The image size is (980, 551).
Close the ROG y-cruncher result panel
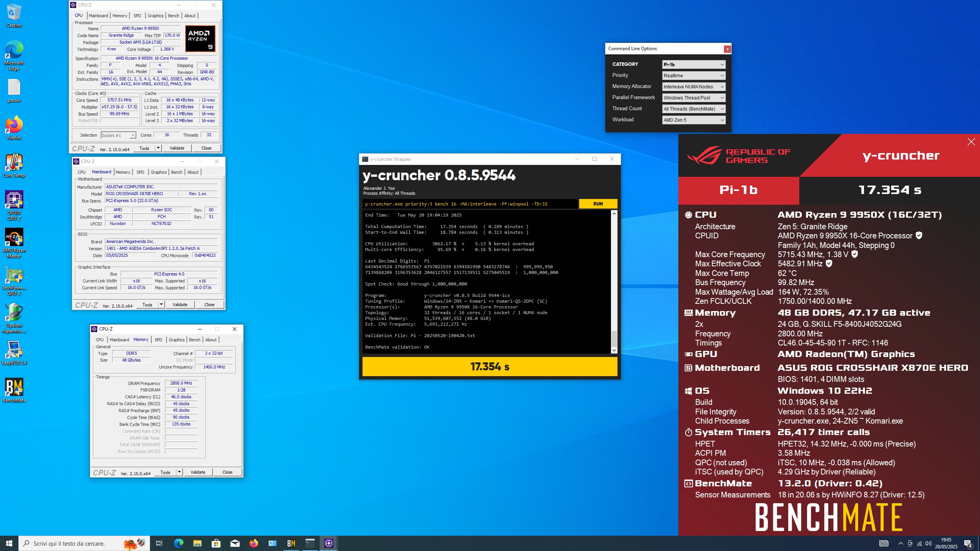pos(971,142)
